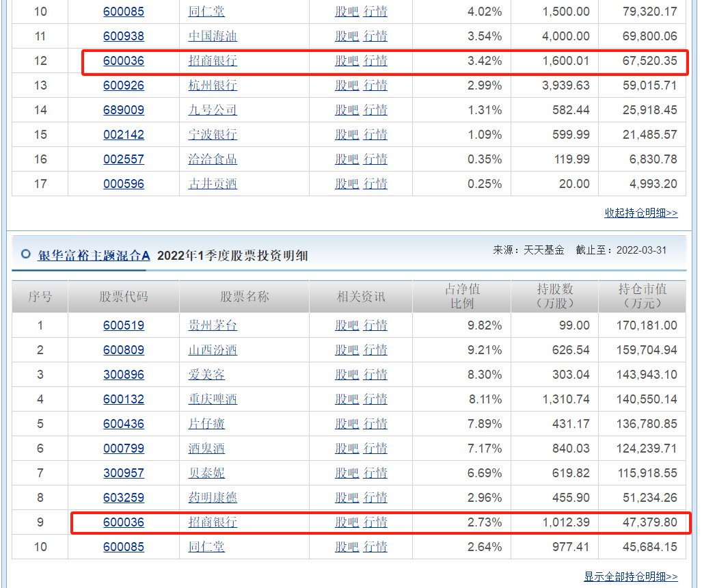Image resolution: width=702 pixels, height=588 pixels.
Task: Open 重庆啤酒 stock name link
Action: point(213,399)
